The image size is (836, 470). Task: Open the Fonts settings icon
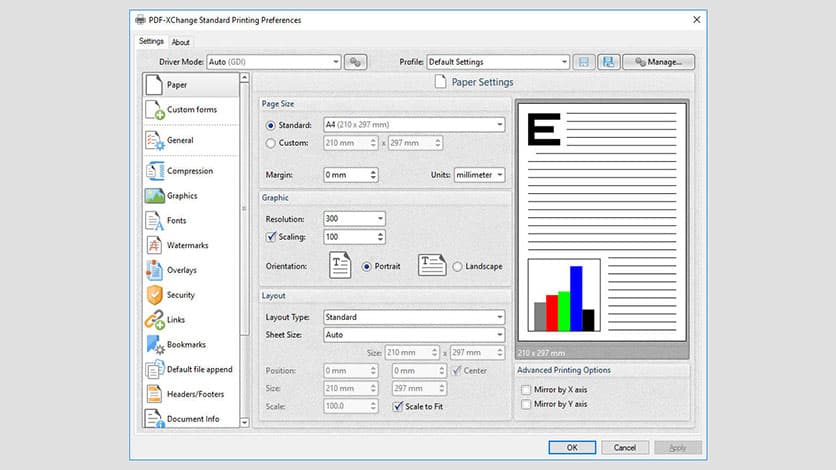tap(155, 221)
